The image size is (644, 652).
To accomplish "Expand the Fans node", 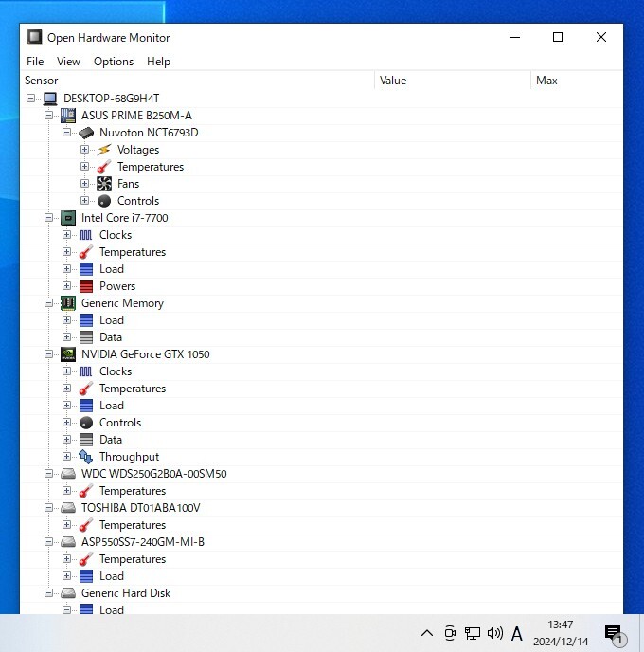I will point(84,184).
